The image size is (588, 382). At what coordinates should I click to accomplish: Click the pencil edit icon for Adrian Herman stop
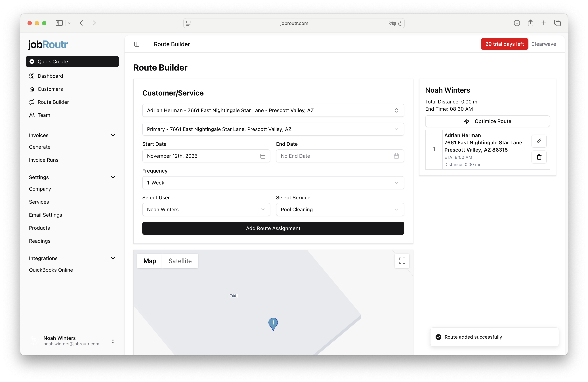pos(539,141)
